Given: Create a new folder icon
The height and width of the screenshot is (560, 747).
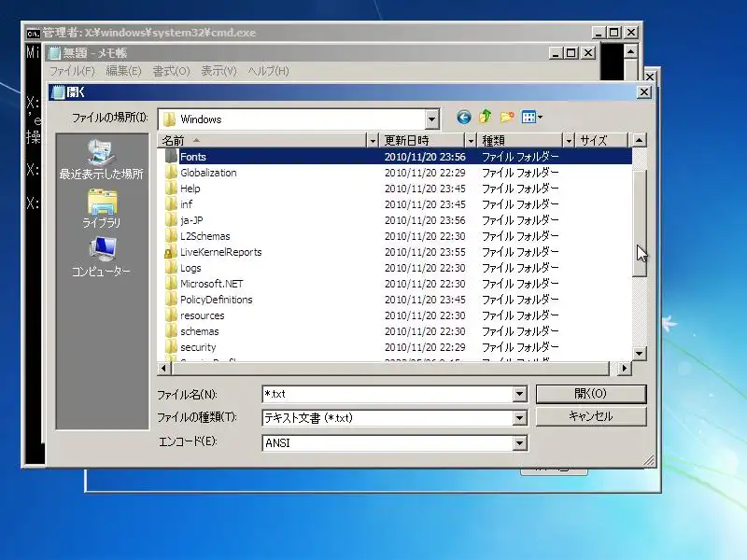Looking at the screenshot, I should (507, 117).
